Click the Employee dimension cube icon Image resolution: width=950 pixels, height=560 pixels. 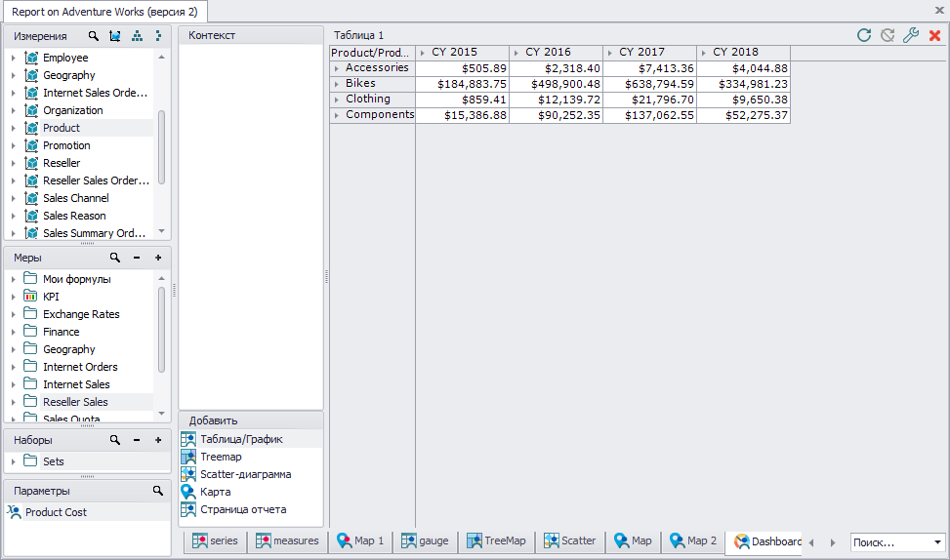31,58
